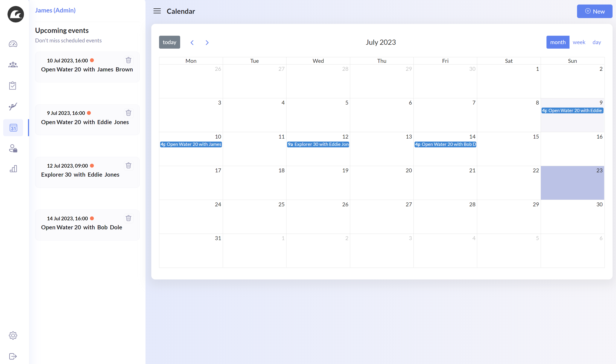Click the today button

coord(169,42)
